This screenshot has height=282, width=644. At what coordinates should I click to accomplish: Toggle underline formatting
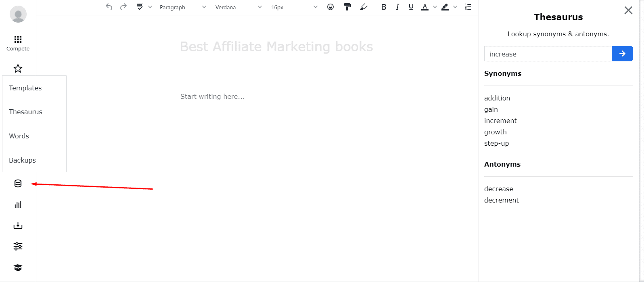point(411,7)
